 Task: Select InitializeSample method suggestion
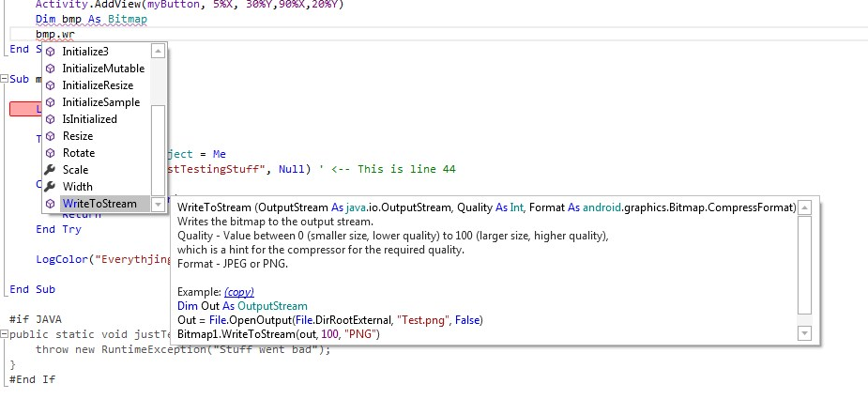101,102
